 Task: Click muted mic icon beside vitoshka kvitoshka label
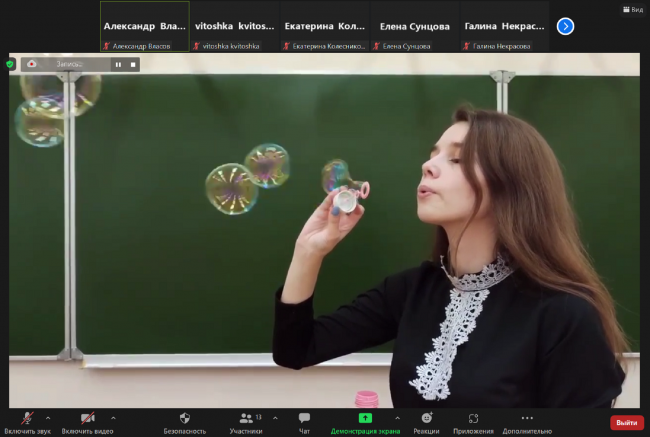pyautogui.click(x=196, y=46)
